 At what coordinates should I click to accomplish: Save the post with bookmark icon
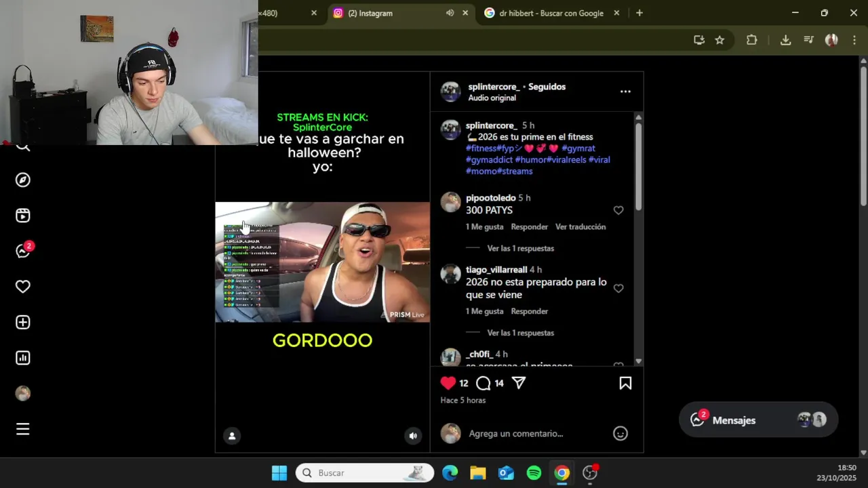click(x=625, y=383)
